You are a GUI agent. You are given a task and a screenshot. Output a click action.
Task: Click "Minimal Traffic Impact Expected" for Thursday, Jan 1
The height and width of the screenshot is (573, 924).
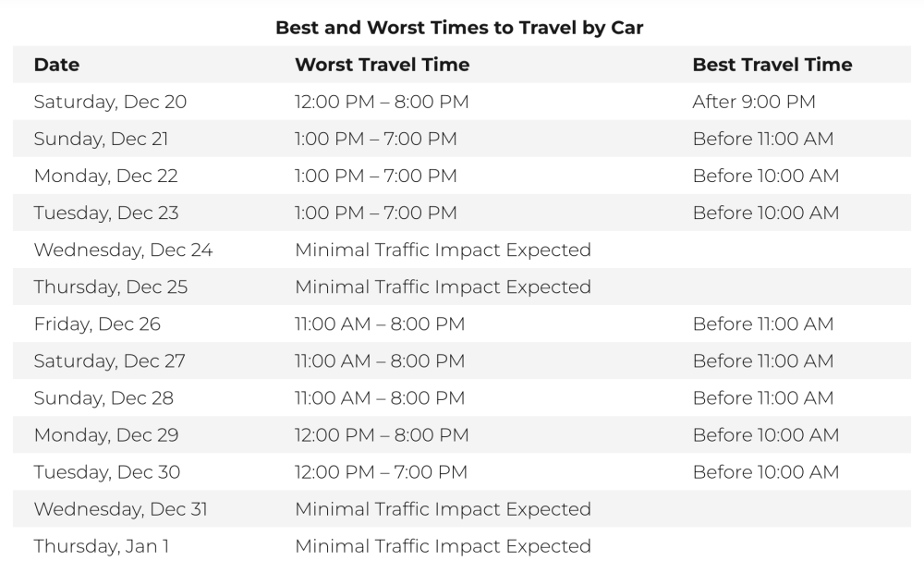(x=443, y=545)
